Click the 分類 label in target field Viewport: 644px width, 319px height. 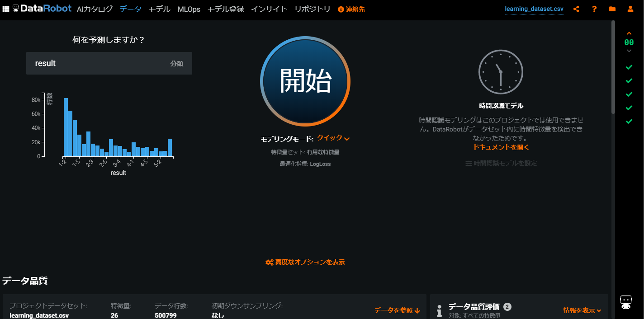tap(177, 64)
